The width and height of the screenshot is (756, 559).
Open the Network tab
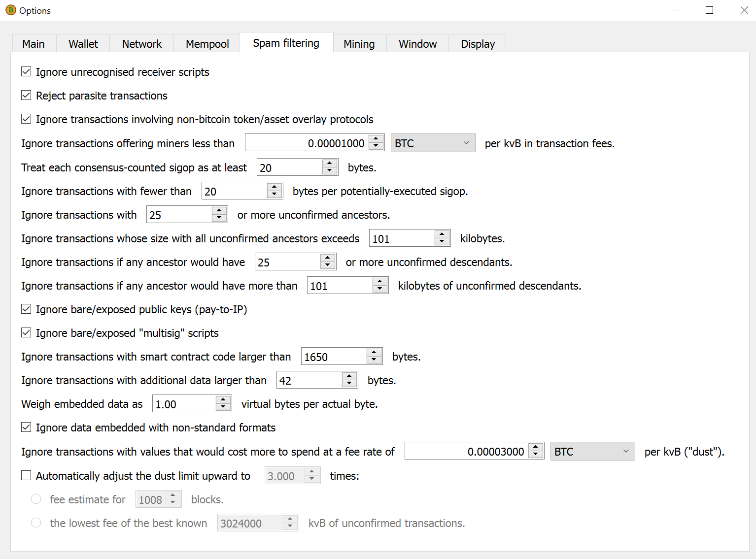142,44
